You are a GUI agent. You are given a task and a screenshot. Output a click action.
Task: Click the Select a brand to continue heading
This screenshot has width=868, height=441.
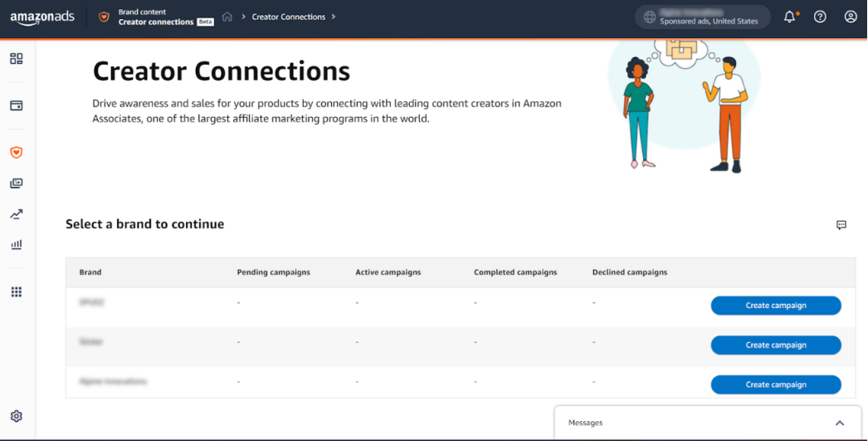144,224
